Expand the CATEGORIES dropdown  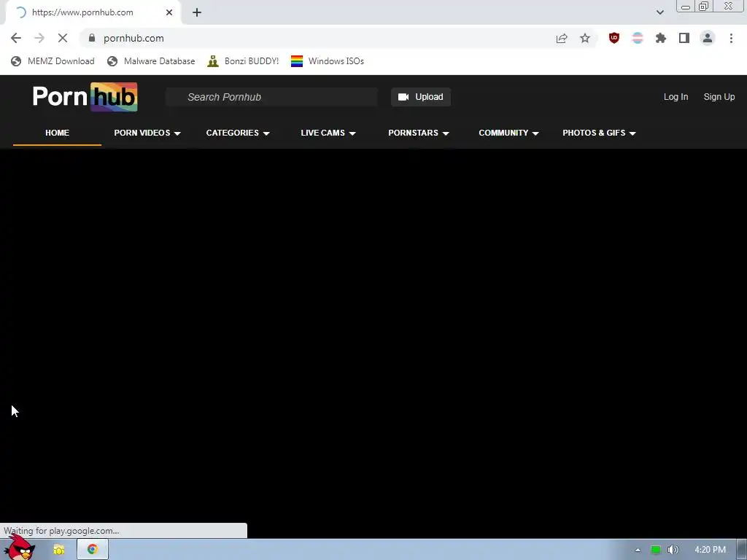pos(238,133)
